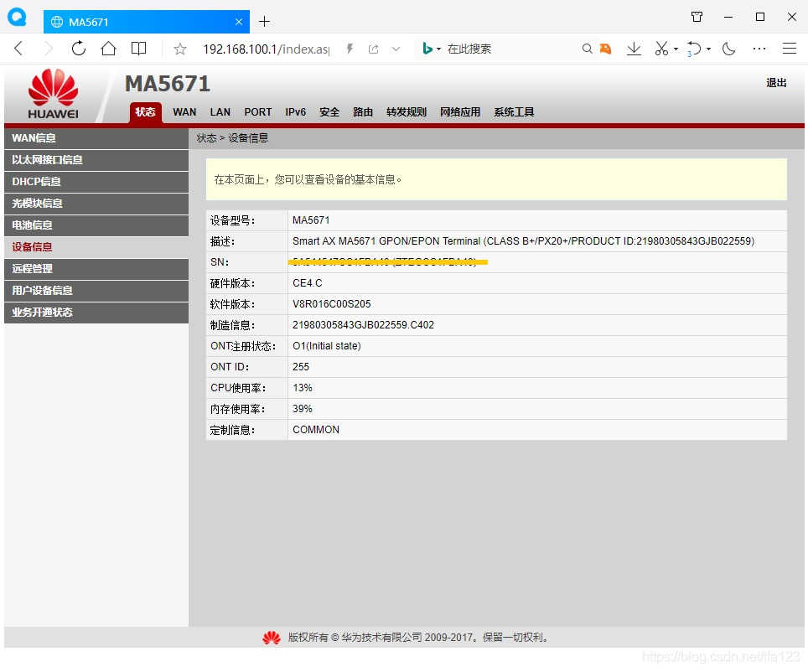Open the Bing search engine selector

click(432, 49)
